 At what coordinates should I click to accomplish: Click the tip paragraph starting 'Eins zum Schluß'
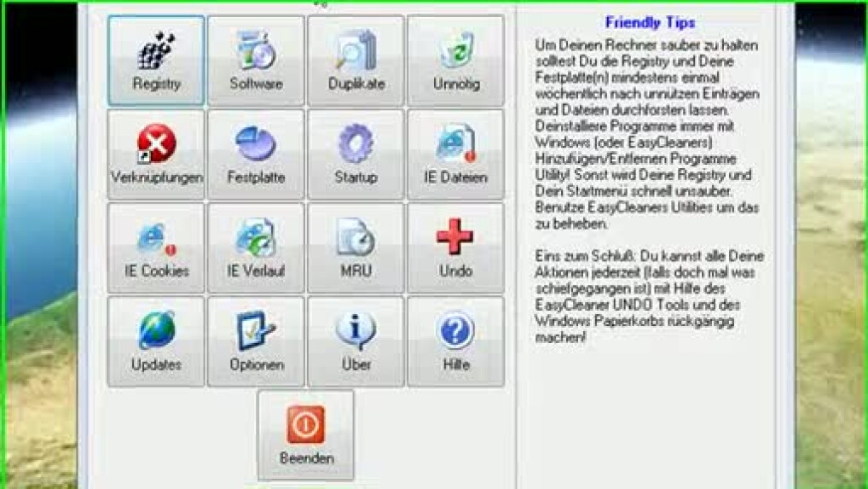click(x=648, y=296)
